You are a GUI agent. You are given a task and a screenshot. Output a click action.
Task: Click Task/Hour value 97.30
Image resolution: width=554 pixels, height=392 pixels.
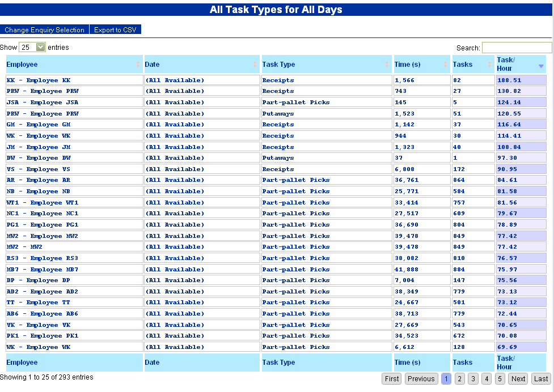pos(521,157)
